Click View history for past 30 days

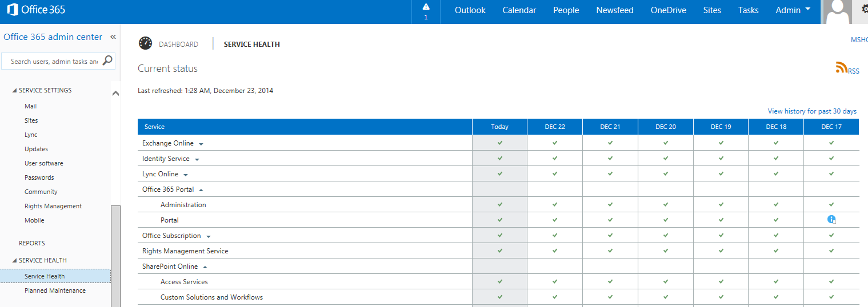pos(812,111)
